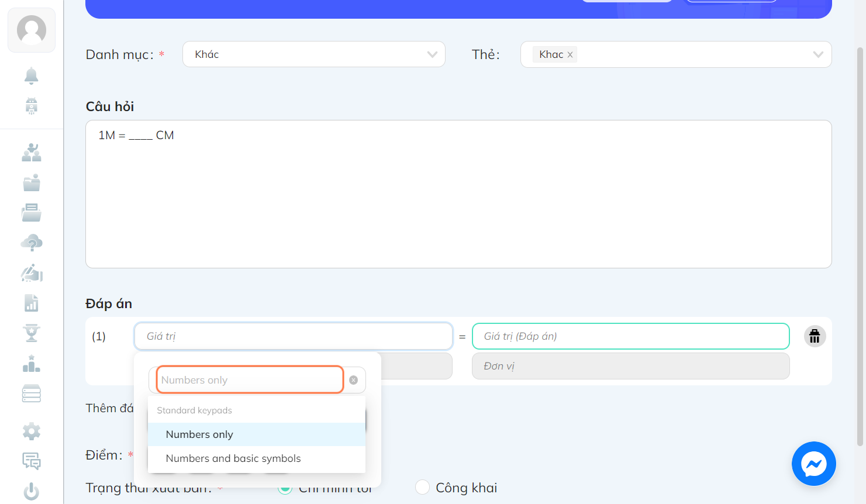
Task: Click the page vertical scrollbar
Action: [860, 246]
